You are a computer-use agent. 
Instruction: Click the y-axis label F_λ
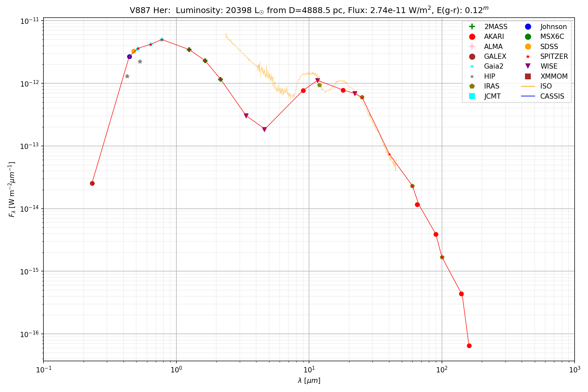pyautogui.click(x=12, y=189)
